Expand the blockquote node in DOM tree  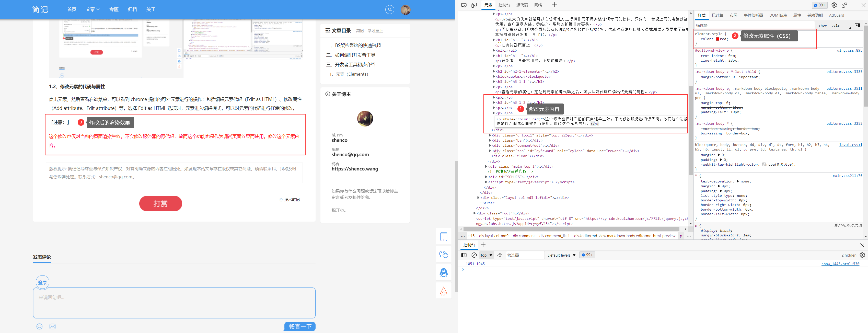click(494, 76)
